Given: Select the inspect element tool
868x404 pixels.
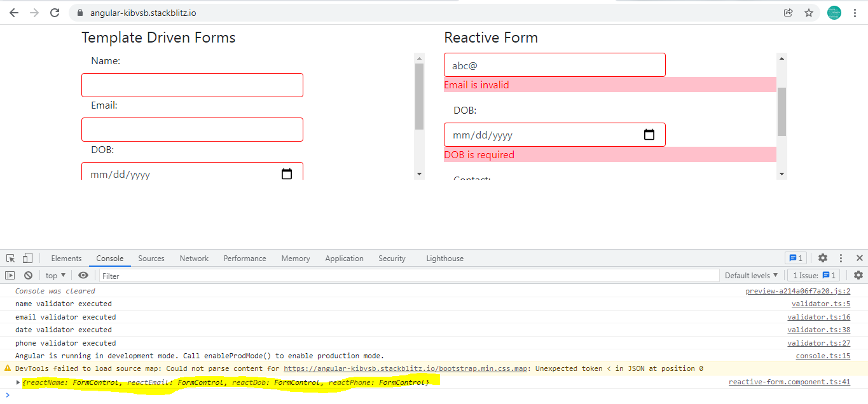Looking at the screenshot, I should point(10,257).
